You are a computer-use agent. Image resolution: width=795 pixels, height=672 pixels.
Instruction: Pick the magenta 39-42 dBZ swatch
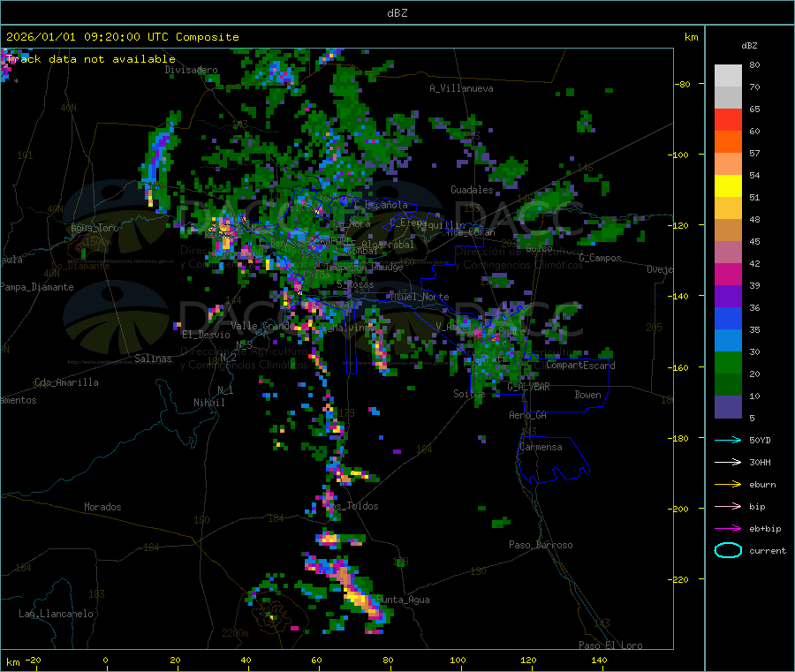pyautogui.click(x=728, y=274)
